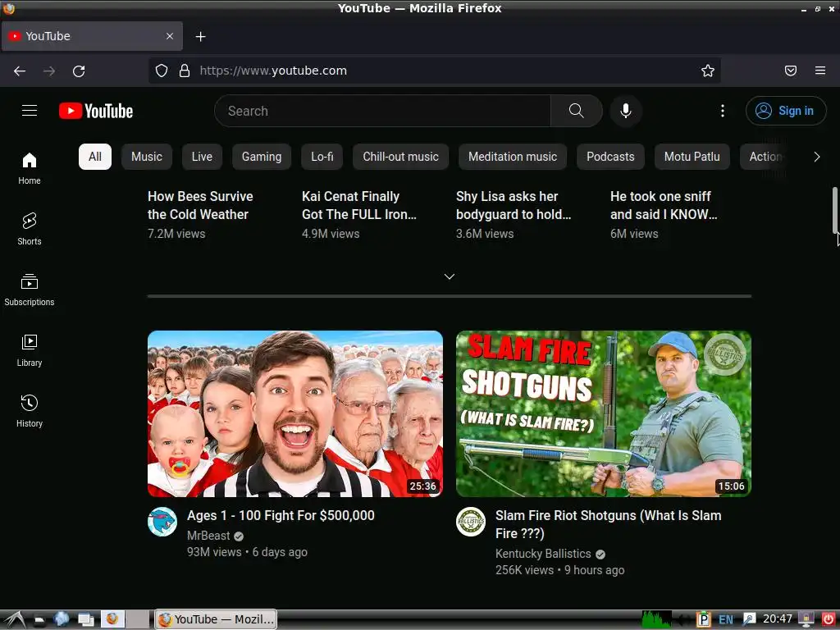The image size is (840, 630).
Task: Open Kentucky Ballistics channel name link
Action: coord(543,554)
